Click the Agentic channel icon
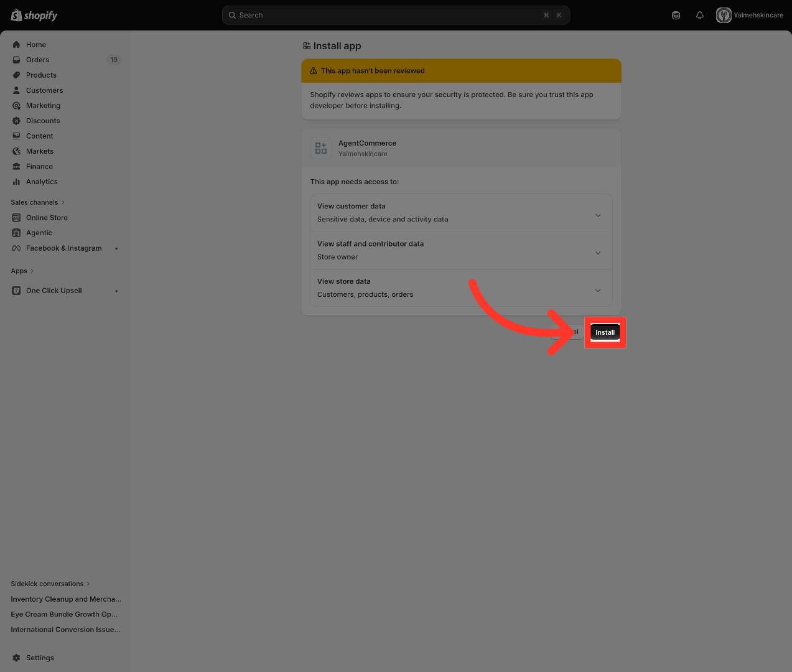The height and width of the screenshot is (672, 792). 16,233
